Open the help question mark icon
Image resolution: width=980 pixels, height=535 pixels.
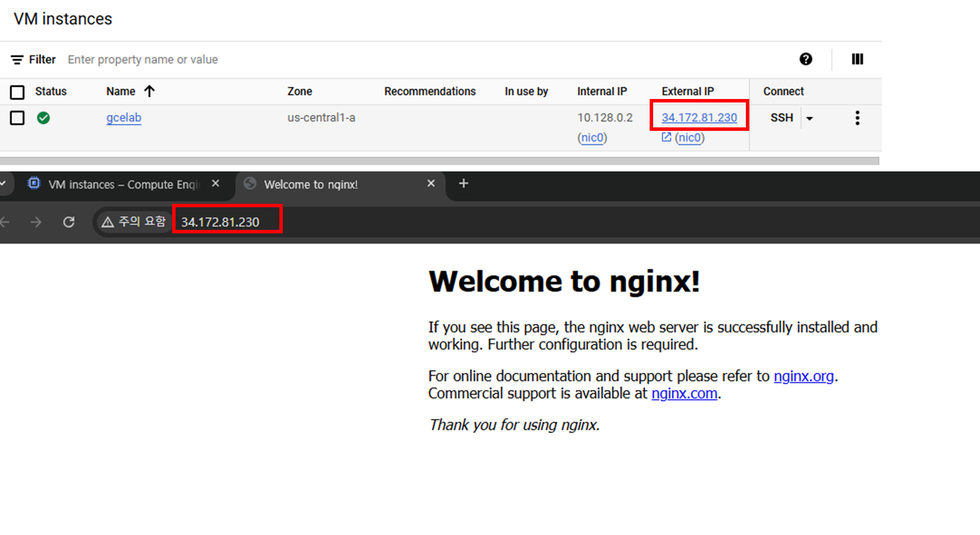(806, 59)
